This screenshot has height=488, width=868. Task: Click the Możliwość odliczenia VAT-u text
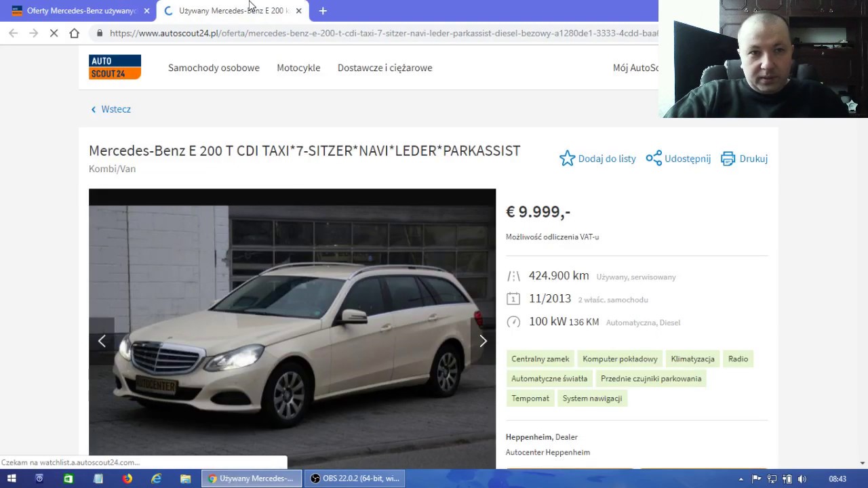[552, 237]
